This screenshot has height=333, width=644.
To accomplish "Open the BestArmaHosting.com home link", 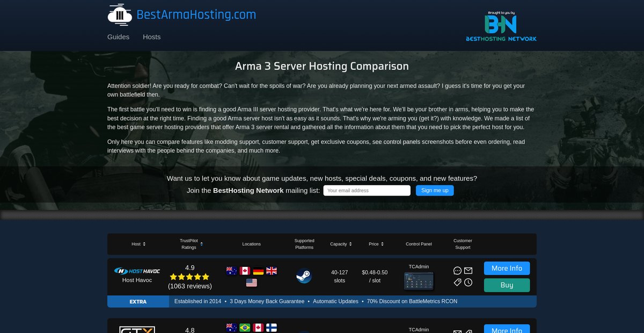I will click(x=196, y=15).
